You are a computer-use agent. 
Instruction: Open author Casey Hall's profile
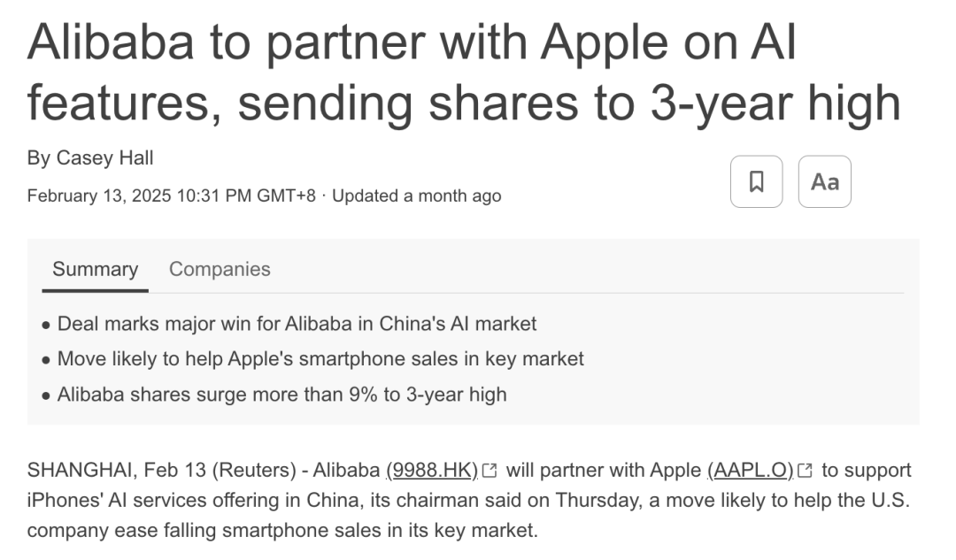pos(104,157)
